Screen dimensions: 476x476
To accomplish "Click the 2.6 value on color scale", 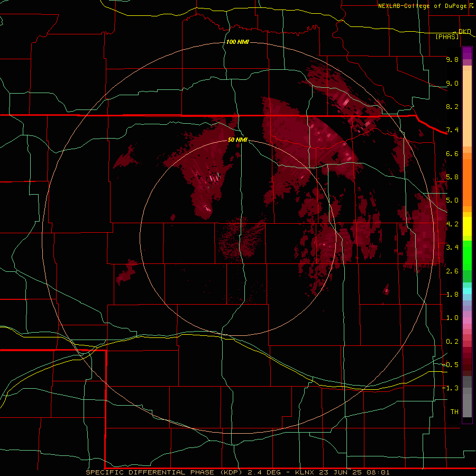I will (x=452, y=271).
